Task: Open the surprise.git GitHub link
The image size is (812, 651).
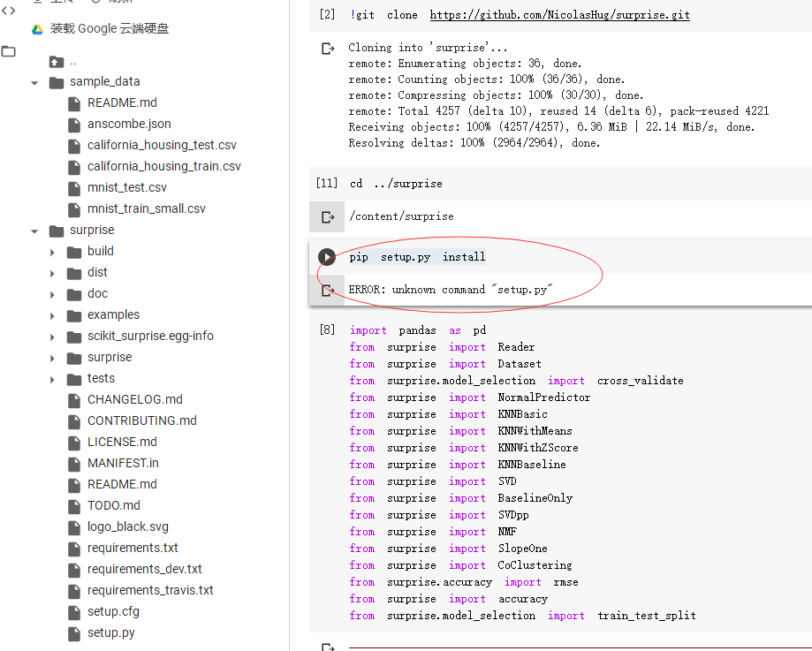Action: pos(560,15)
